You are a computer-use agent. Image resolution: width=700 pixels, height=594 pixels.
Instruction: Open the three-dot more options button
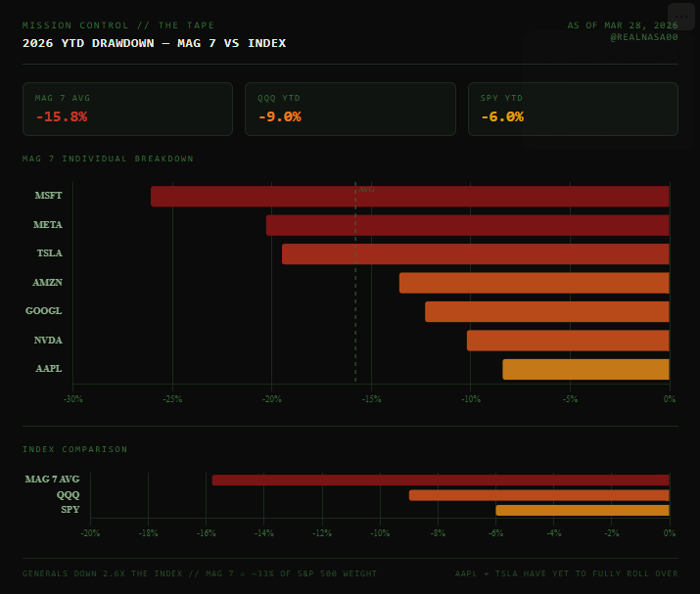click(x=681, y=17)
